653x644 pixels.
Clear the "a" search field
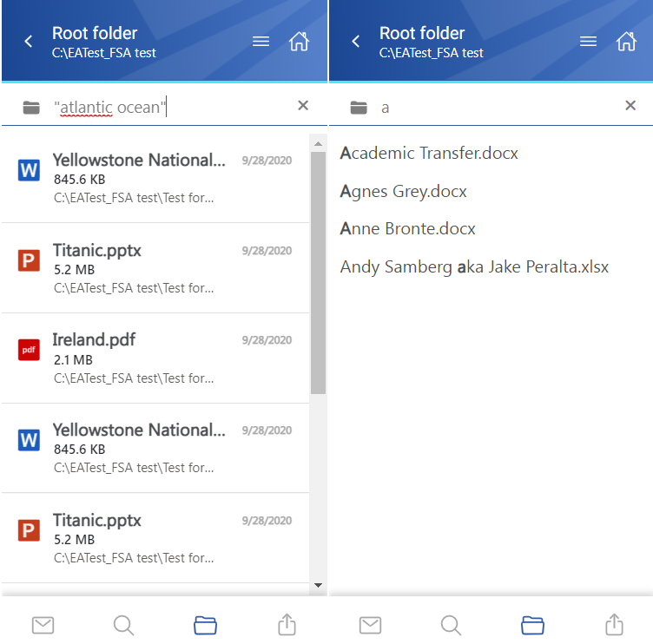click(630, 106)
